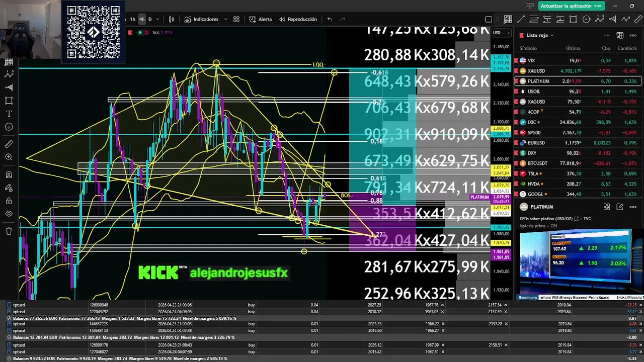Select the ruler measure tool in top toolbar
The width and height of the screenshot is (644, 362).
[x=638, y=20]
